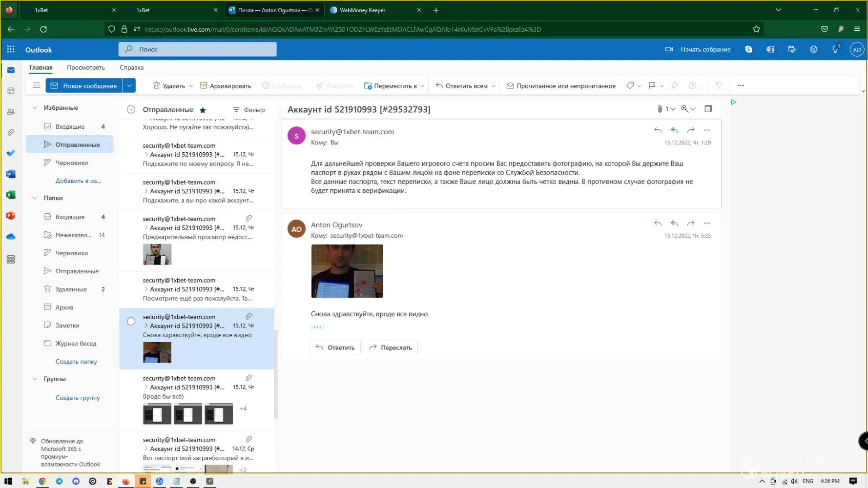Toggle the navigation pane with hamburger button
Screen dimensions: 868x488
(x=37, y=85)
